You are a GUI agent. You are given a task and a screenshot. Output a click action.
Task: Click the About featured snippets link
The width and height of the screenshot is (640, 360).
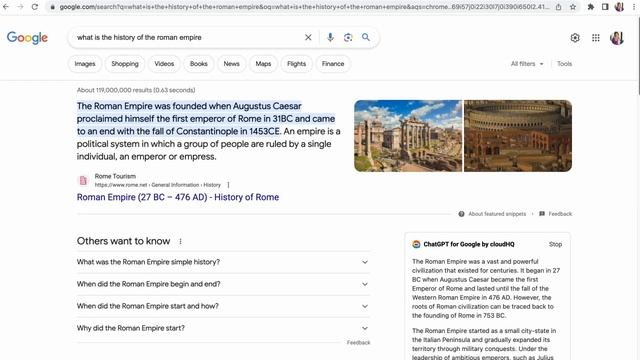coord(497,214)
